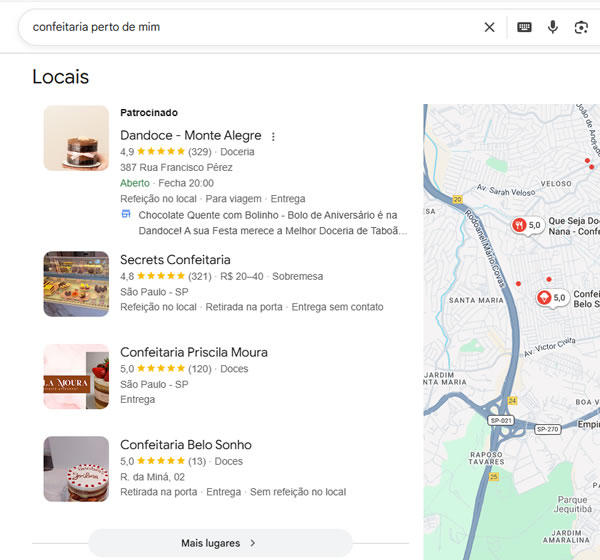Open Dandoce - Monte Alegre listing

point(191,135)
